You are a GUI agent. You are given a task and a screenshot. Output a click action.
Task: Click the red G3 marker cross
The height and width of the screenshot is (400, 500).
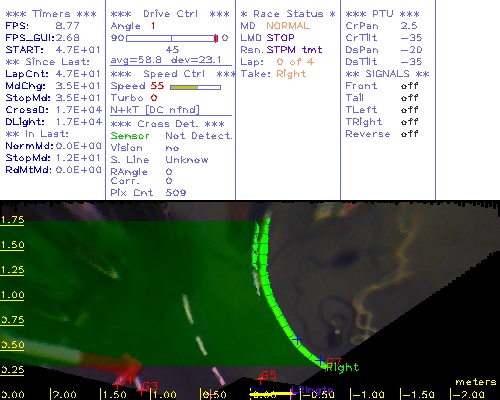pyautogui.click(x=141, y=389)
